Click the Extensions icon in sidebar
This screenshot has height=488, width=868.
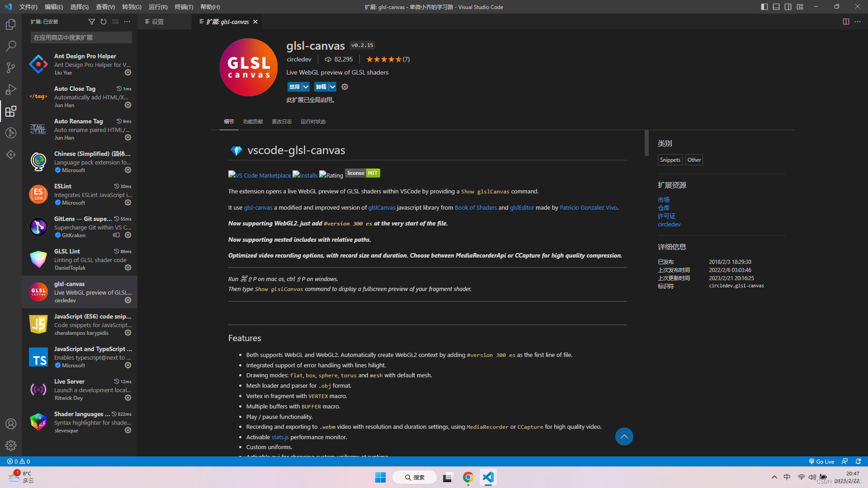pyautogui.click(x=11, y=111)
